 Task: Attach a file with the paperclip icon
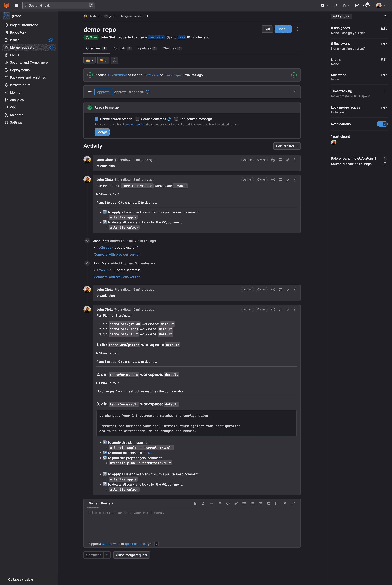point(285,503)
